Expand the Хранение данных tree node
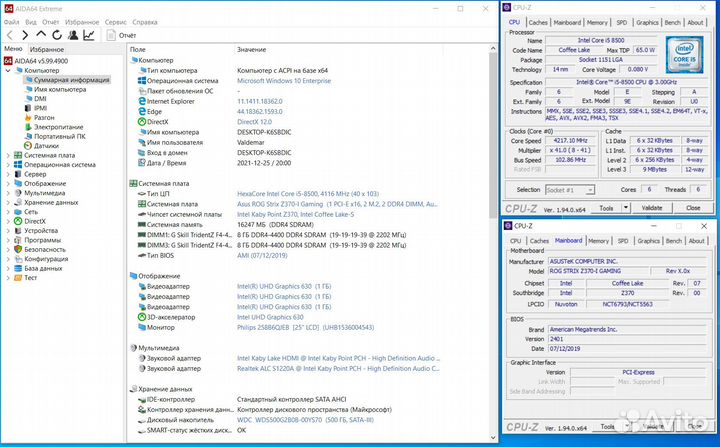Viewport: 720px width, 447px height. [8, 203]
